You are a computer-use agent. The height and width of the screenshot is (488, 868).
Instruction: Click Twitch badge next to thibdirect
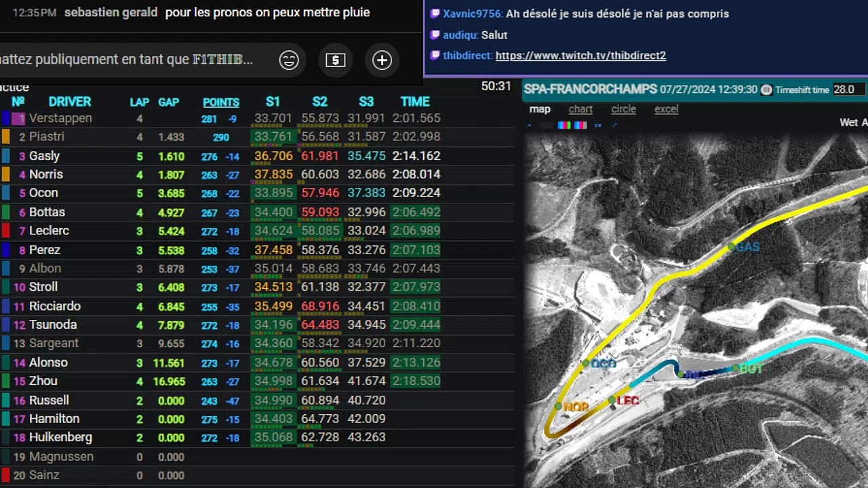click(435, 56)
